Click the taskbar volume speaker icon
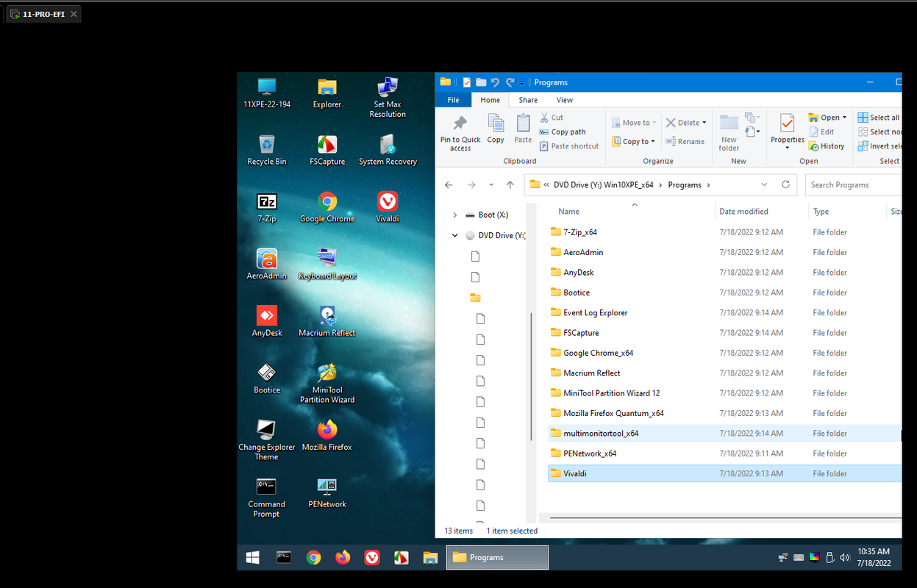The height and width of the screenshot is (588, 917). click(x=844, y=557)
